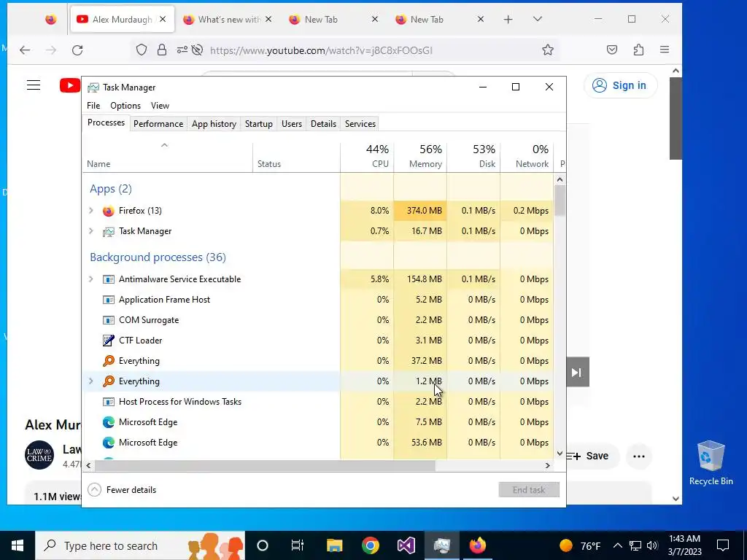Expand the Task Manager process group
Viewport: 747px width, 560px height.
click(91, 231)
